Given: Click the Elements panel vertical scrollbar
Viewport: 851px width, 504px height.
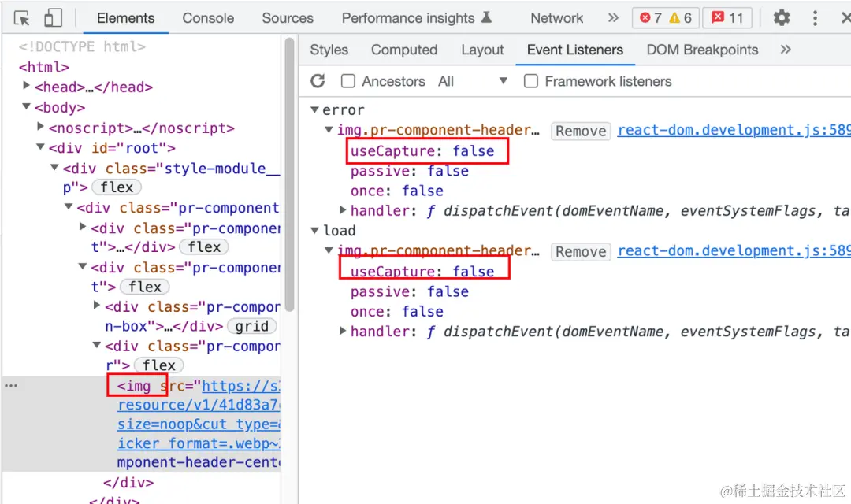Looking at the screenshot, I should tap(289, 173).
